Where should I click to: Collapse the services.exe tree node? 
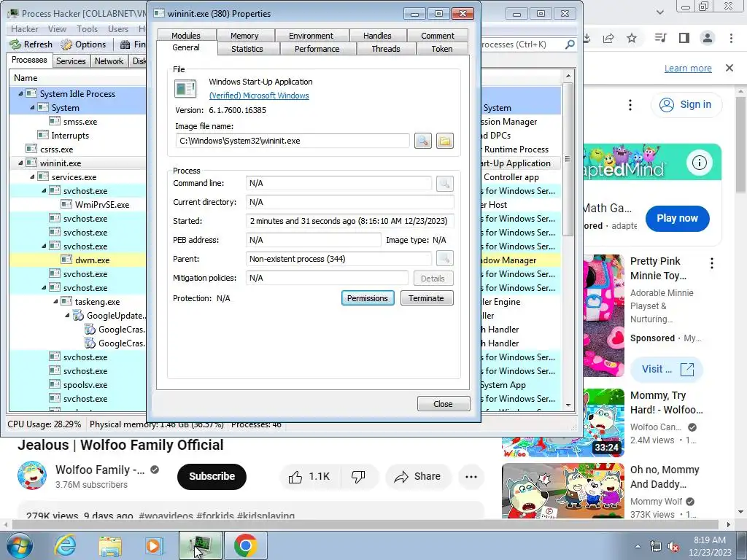pyautogui.click(x=32, y=177)
